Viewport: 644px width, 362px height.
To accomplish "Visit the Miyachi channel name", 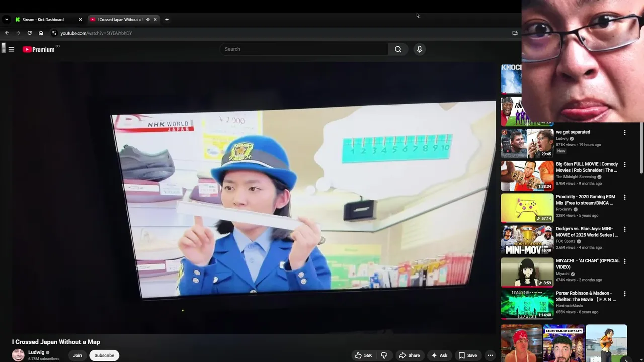I will coord(562,274).
